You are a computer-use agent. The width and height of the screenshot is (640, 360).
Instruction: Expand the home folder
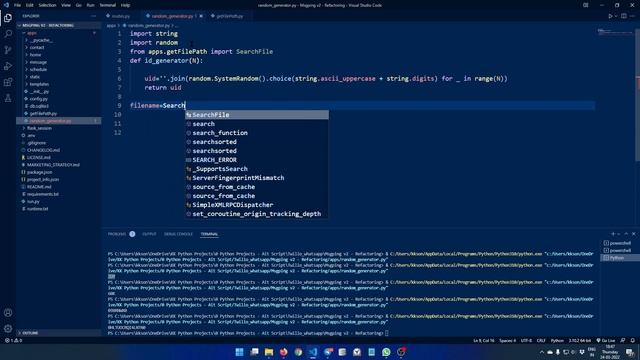[x=34, y=55]
